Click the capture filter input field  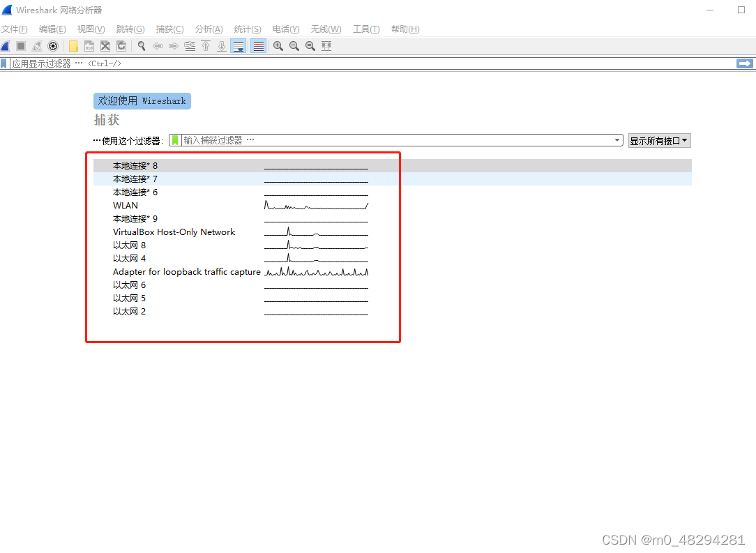396,140
